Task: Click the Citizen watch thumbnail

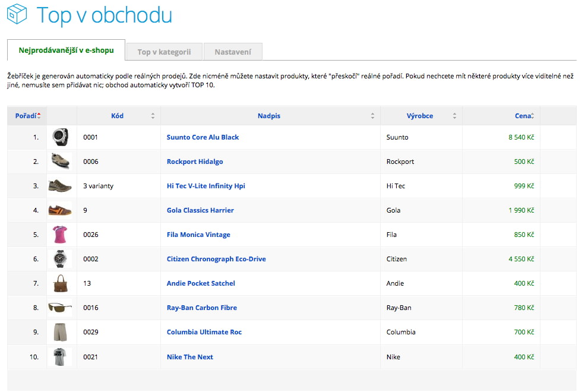Action: 60,259
